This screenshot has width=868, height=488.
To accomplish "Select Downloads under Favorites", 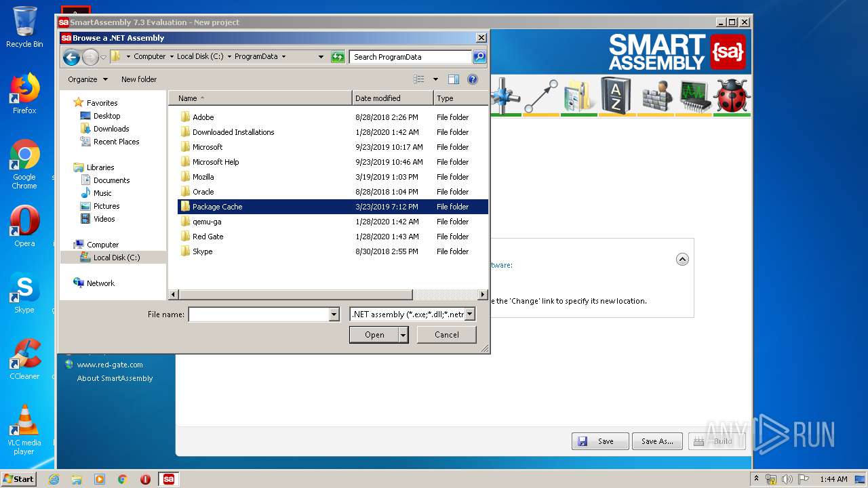I will point(111,129).
